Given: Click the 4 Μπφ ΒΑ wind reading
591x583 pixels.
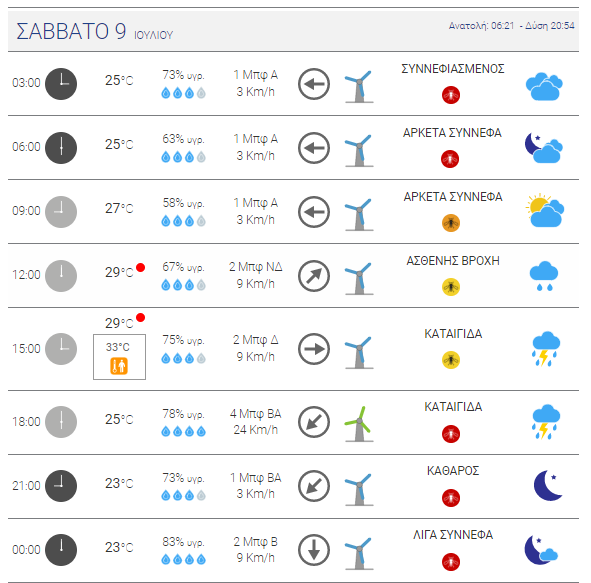Looking at the screenshot, I should [256, 413].
